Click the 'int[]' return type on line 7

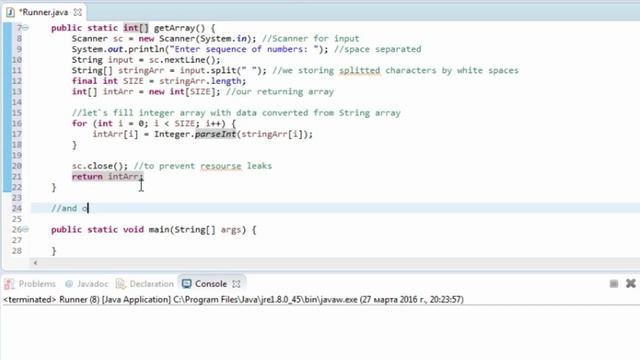(136, 28)
